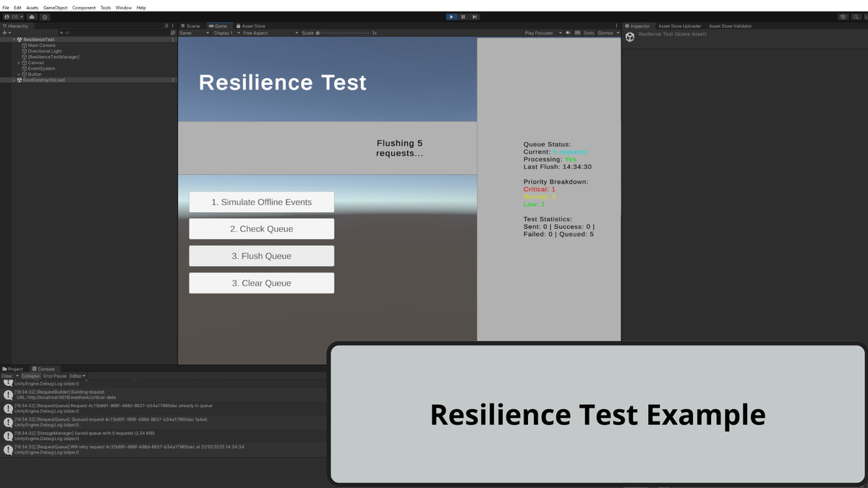Select the 'already in queue' log entry
868x488 pixels.
pos(163,408)
